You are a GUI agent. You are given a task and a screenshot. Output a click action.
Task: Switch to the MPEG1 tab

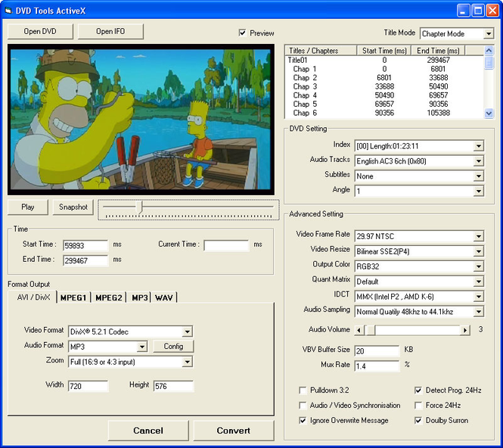[x=73, y=298]
